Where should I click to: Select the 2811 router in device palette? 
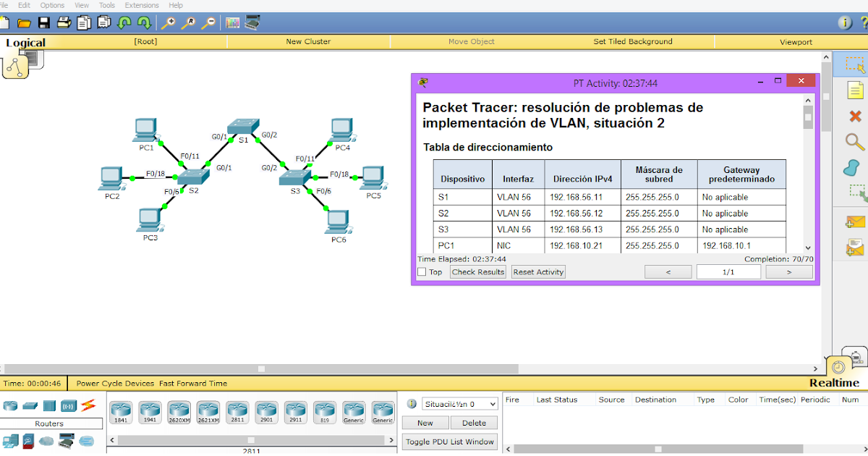pyautogui.click(x=237, y=410)
